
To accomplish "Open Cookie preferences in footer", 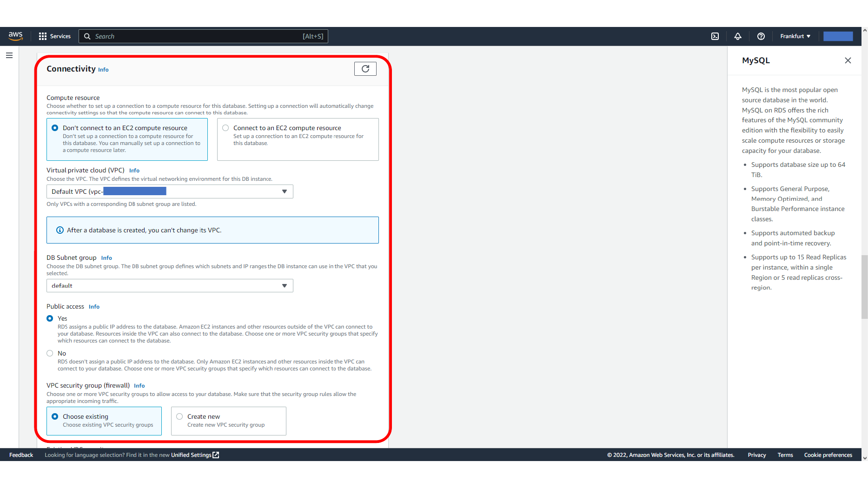I will tap(828, 455).
